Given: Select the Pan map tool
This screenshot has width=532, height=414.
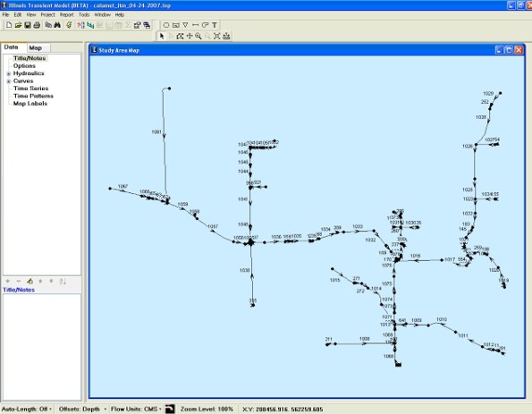Looking at the screenshot, I should point(190,36).
